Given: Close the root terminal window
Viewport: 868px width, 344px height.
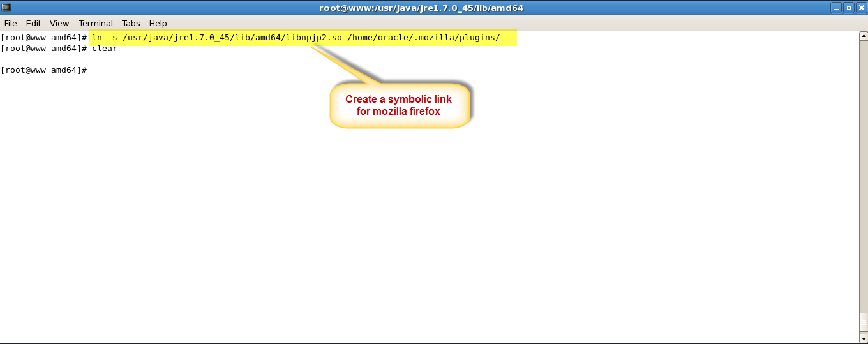Looking at the screenshot, I should (x=860, y=8).
